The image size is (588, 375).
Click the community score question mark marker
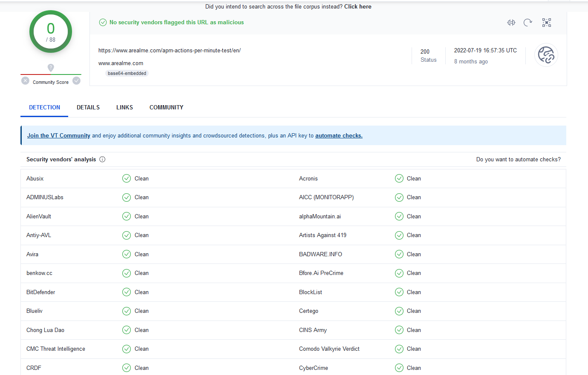(51, 68)
